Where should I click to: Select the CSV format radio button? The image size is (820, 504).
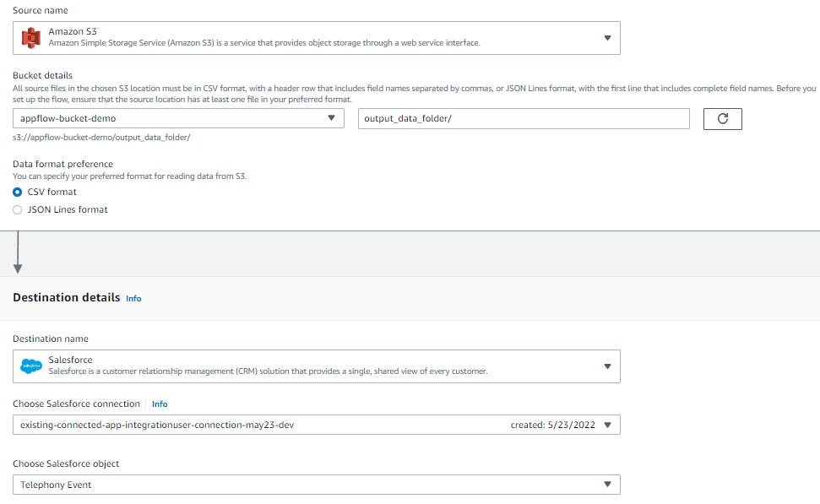tap(16, 192)
